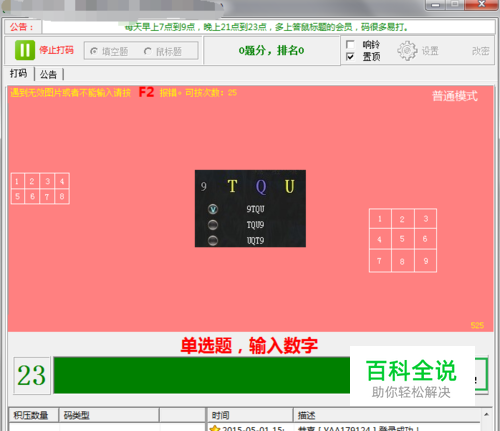The image size is (500, 431).
Task: Click the 描述 column header
Action: point(387,415)
